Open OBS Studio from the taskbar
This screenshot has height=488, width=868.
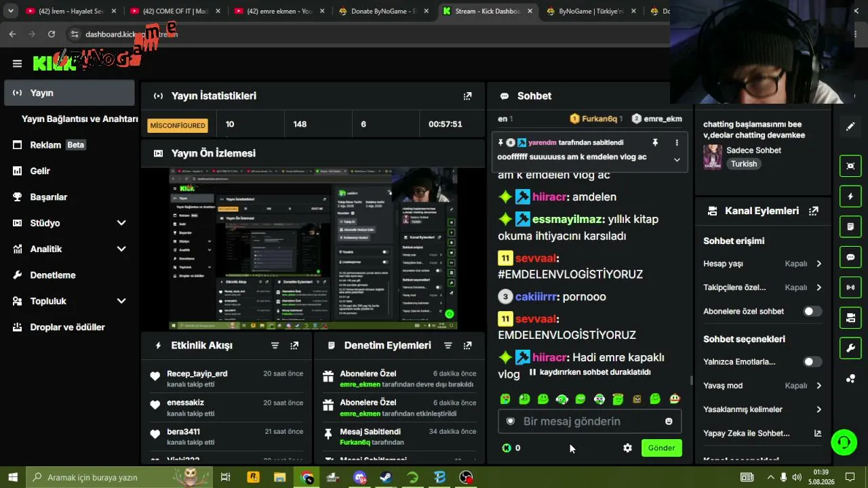466,477
